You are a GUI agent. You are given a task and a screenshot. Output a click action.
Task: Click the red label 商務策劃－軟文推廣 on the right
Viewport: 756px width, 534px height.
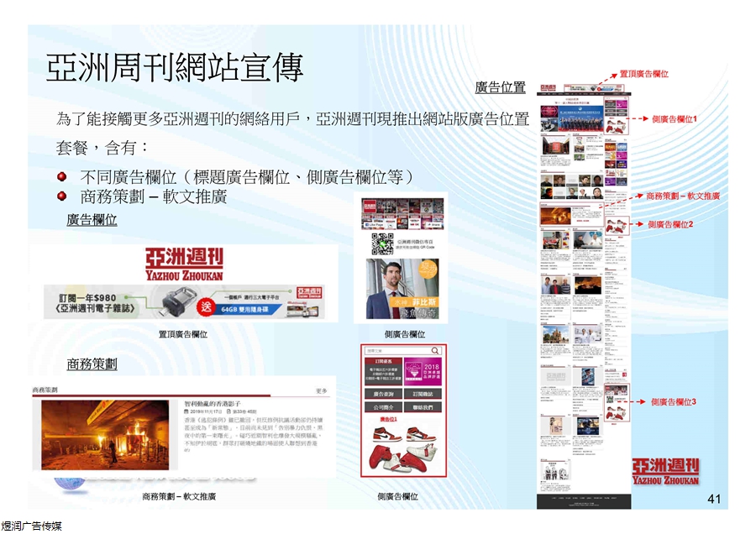683,196
